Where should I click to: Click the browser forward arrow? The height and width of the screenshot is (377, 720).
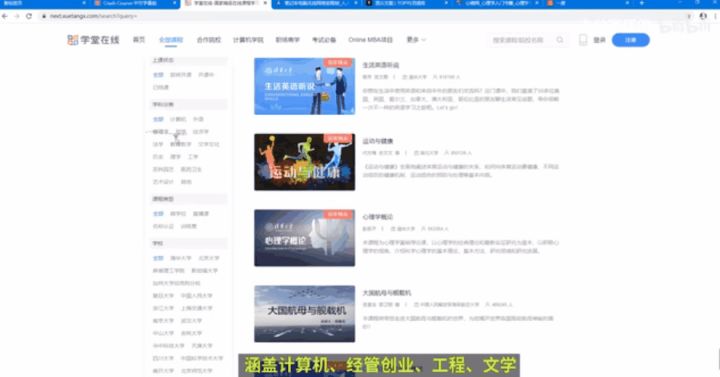pos(17,16)
